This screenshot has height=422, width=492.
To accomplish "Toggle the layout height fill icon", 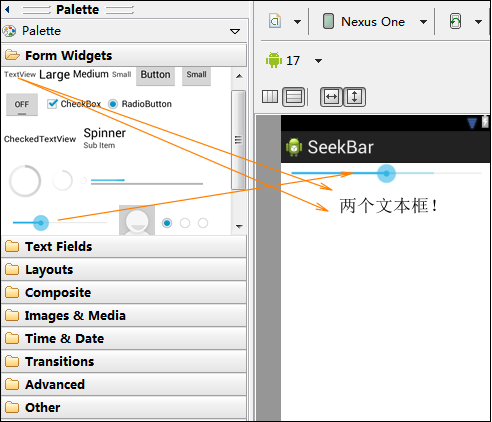I will [x=354, y=97].
